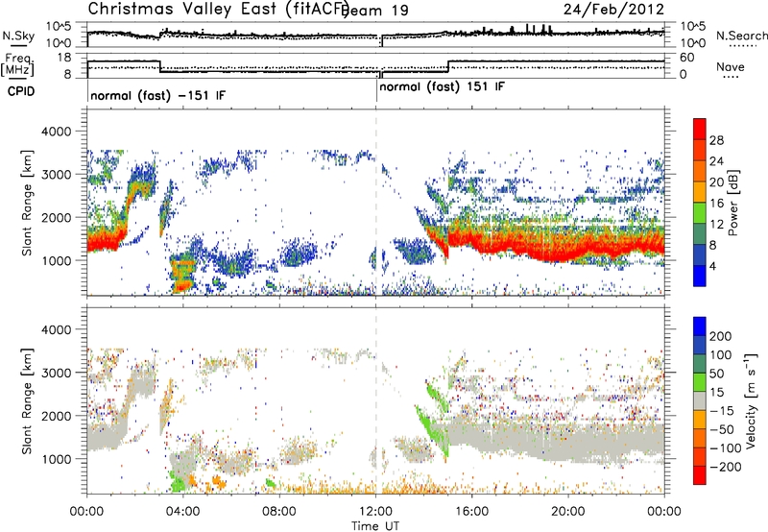Click the '28' power colorbar value
The image size is (768, 532).
[716, 140]
